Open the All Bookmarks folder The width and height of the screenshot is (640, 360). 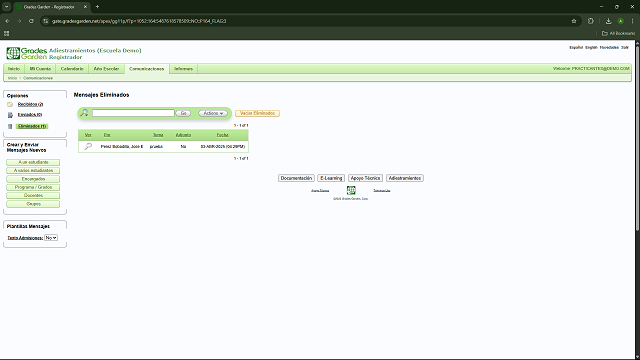pos(618,33)
